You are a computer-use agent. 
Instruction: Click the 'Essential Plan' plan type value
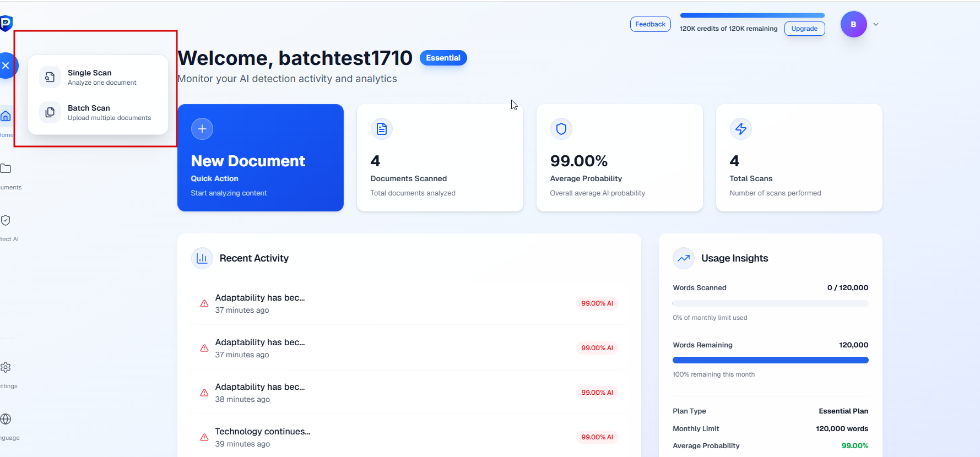pos(843,411)
